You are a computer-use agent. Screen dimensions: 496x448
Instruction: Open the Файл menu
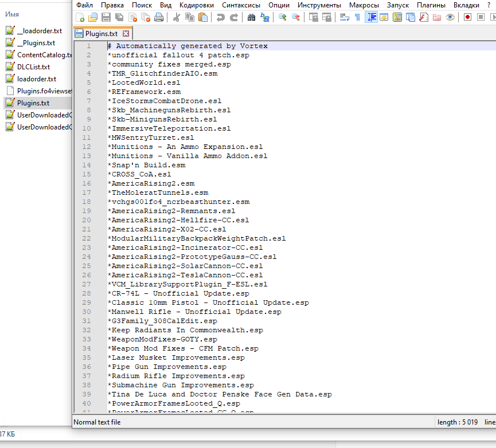(x=84, y=5)
